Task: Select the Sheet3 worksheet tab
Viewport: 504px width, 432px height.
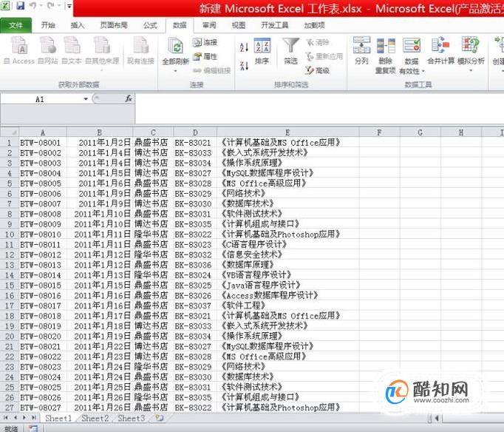Action: pos(132,418)
